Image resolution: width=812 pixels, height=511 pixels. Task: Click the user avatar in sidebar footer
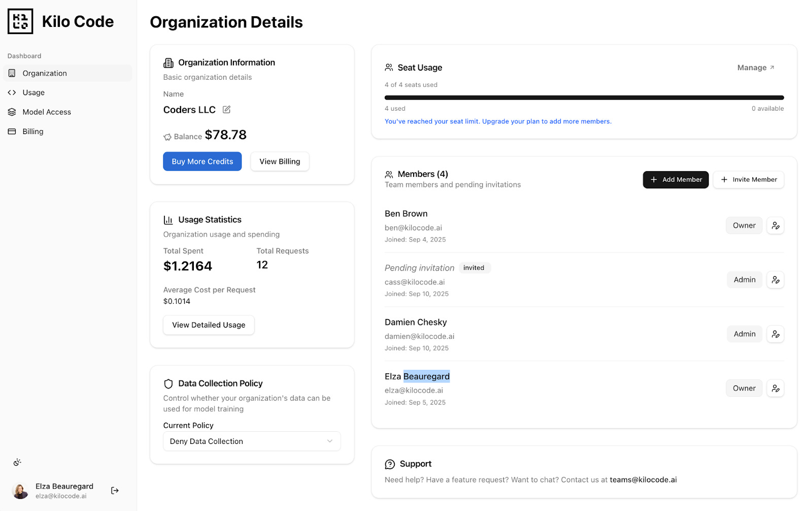[20, 491]
